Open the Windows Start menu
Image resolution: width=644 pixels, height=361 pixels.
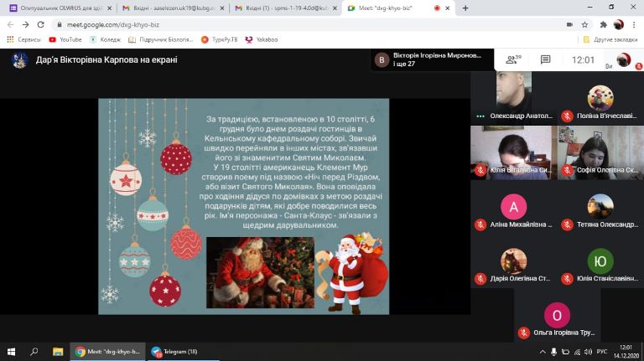[x=12, y=352]
